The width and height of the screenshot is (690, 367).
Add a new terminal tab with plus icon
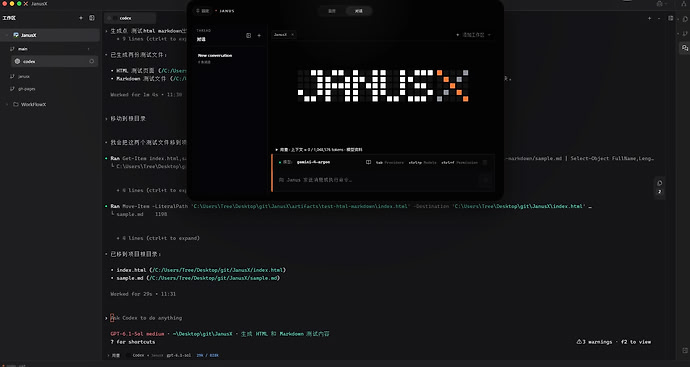point(649,18)
